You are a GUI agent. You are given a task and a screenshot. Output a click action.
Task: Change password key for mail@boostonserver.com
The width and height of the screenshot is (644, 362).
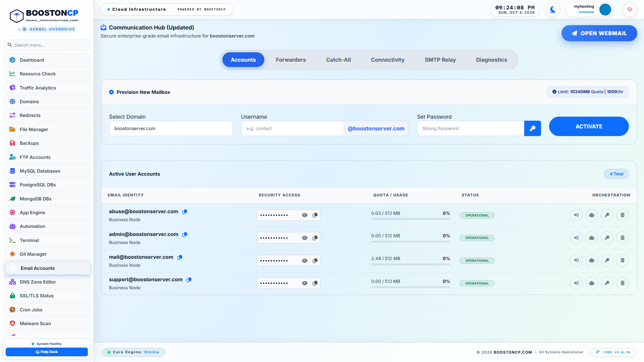[607, 260]
